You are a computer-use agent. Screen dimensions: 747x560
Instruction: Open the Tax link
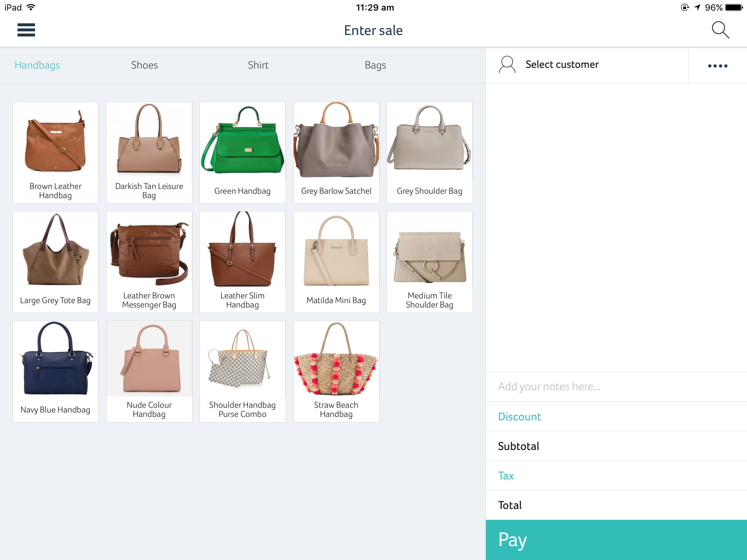pos(506,475)
